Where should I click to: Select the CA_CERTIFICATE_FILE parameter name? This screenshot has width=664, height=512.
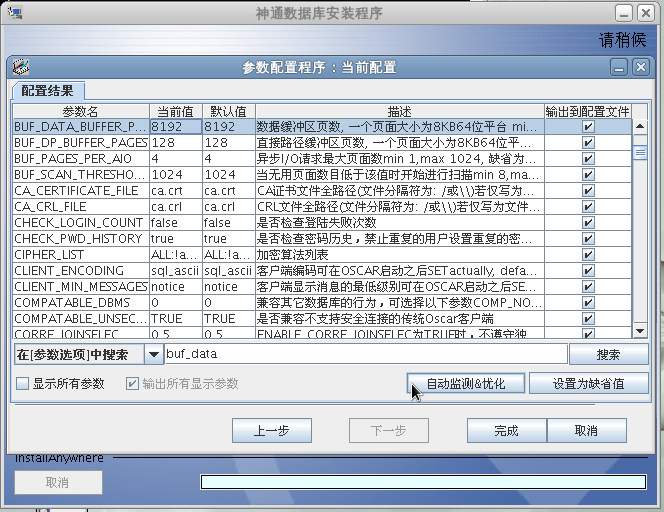coord(81,191)
